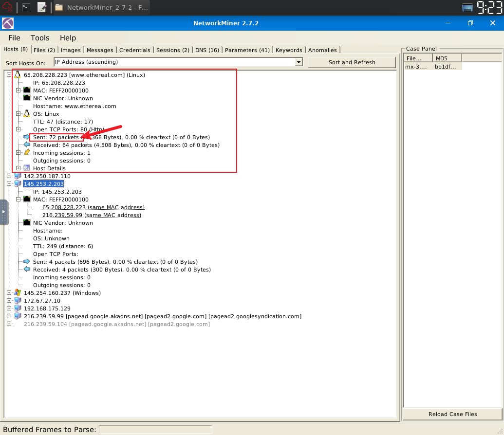Click the Windows flag icon beside 145.254.160.237
Image resolution: width=504 pixels, height=435 pixels.
[18, 293]
